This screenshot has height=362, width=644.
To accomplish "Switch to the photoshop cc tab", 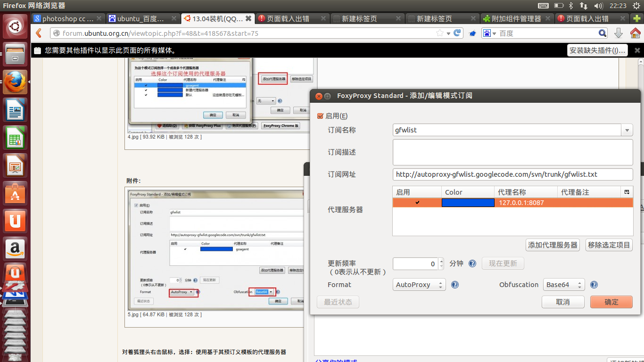I will pyautogui.click(x=67, y=18).
